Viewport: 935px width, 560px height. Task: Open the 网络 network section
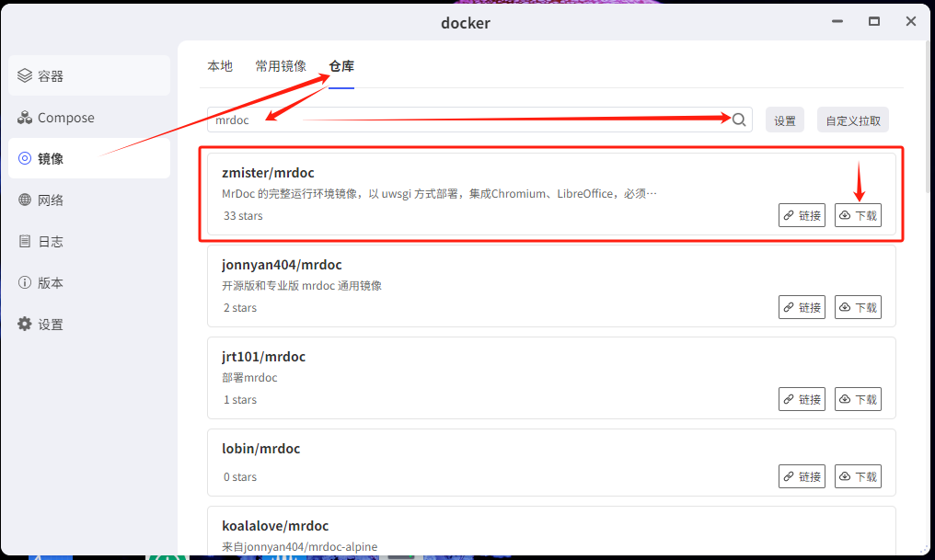point(89,200)
